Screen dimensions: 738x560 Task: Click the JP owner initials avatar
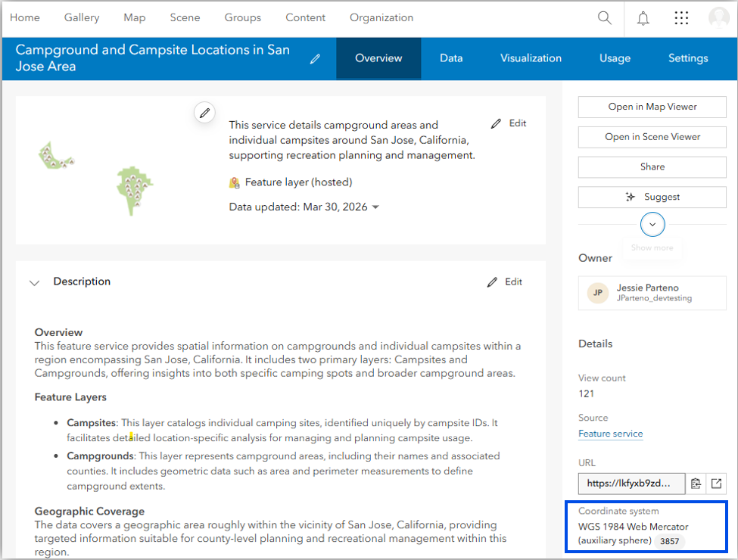(x=598, y=293)
